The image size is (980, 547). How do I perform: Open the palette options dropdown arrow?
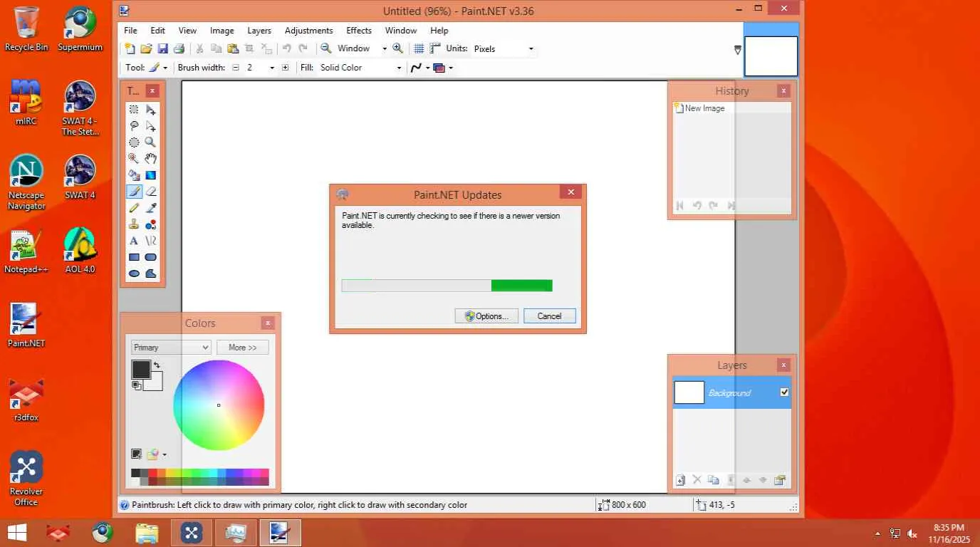(165, 454)
